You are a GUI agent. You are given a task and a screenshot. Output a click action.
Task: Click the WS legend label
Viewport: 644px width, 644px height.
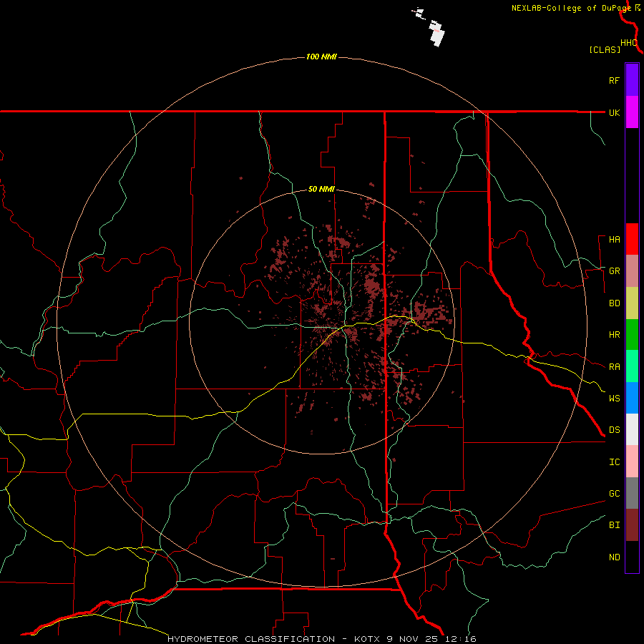click(614, 399)
